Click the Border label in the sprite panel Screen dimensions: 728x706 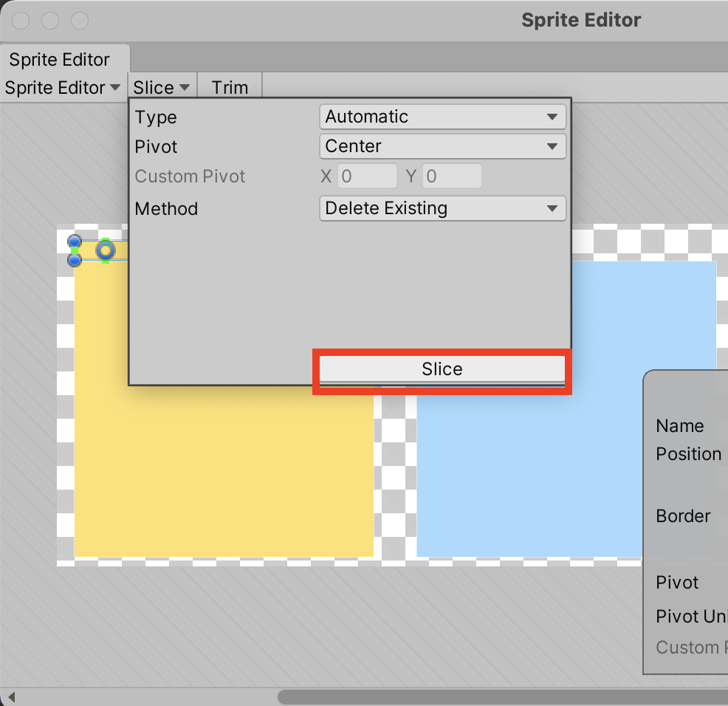tap(683, 516)
